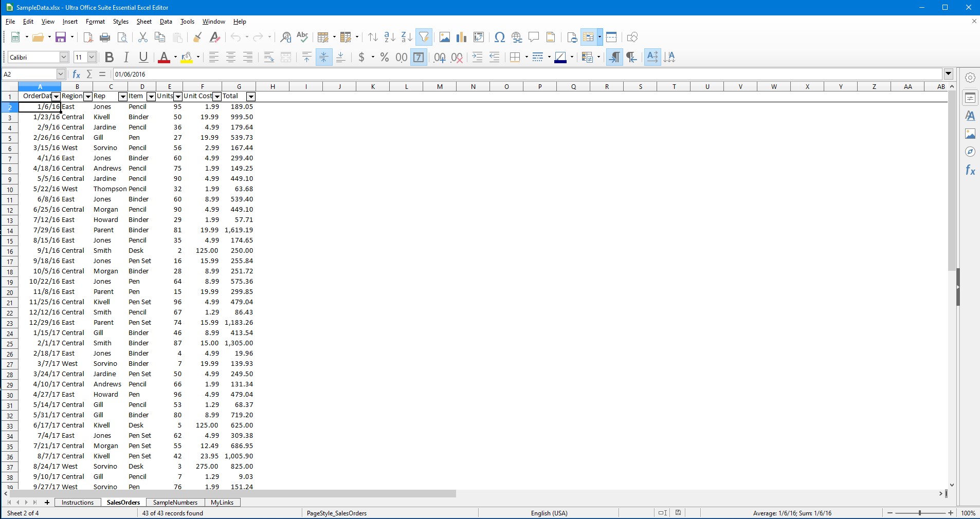
Task: Click Merge and Center Cells icon
Action: (x=286, y=57)
